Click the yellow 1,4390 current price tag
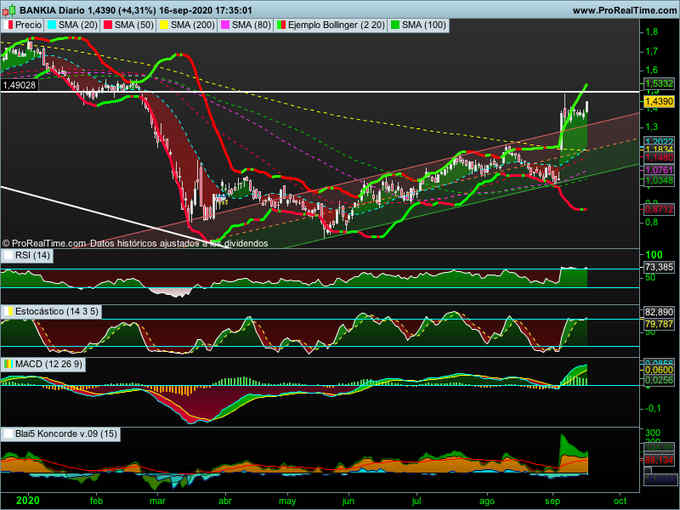The height and width of the screenshot is (510, 680). pos(659,101)
